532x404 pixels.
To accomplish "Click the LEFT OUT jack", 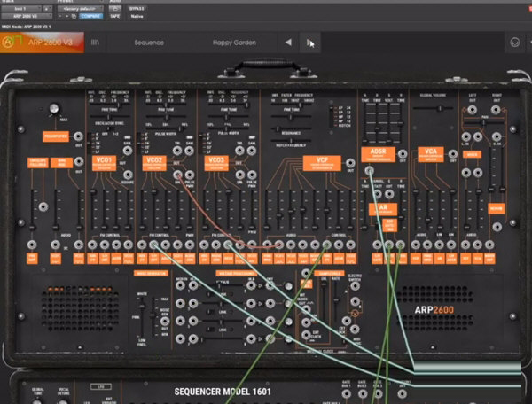I will [x=472, y=110].
